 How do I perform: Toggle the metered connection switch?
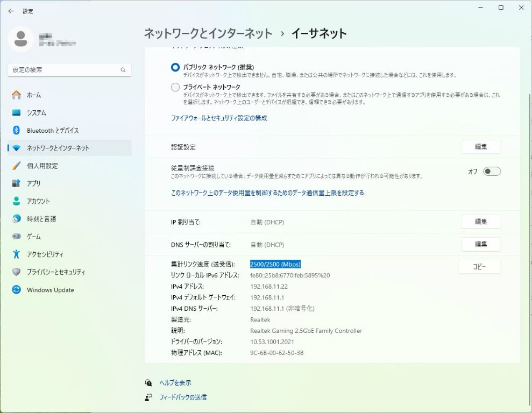[492, 172]
